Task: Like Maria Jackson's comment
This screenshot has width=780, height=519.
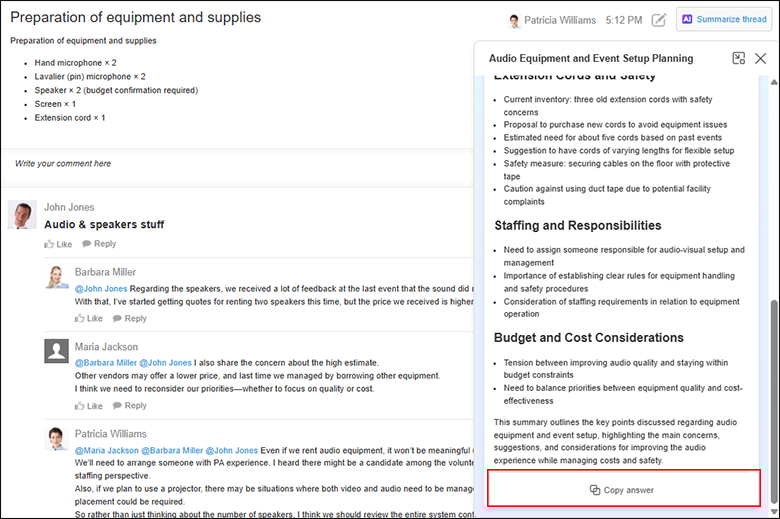Action: point(88,406)
